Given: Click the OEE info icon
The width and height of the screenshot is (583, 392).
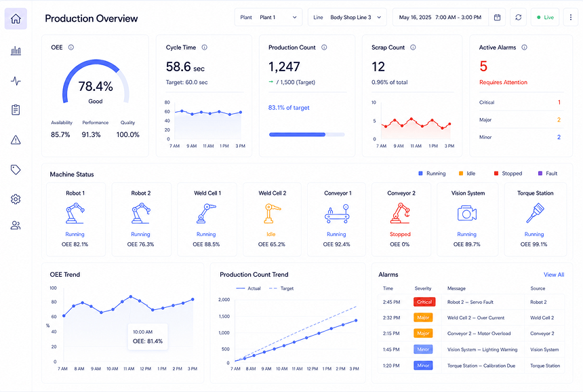Looking at the screenshot, I should (71, 47).
